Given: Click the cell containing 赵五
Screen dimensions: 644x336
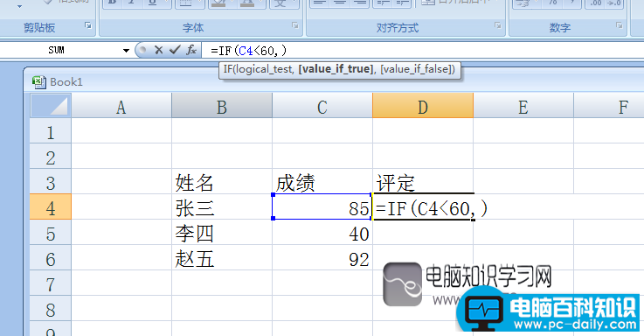Looking at the screenshot, I should point(222,257).
